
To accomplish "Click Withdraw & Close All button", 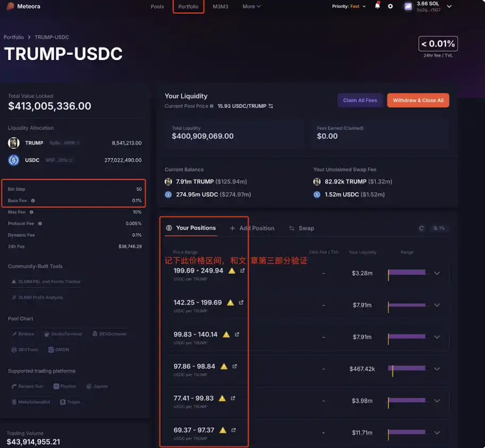I will coord(418,100).
